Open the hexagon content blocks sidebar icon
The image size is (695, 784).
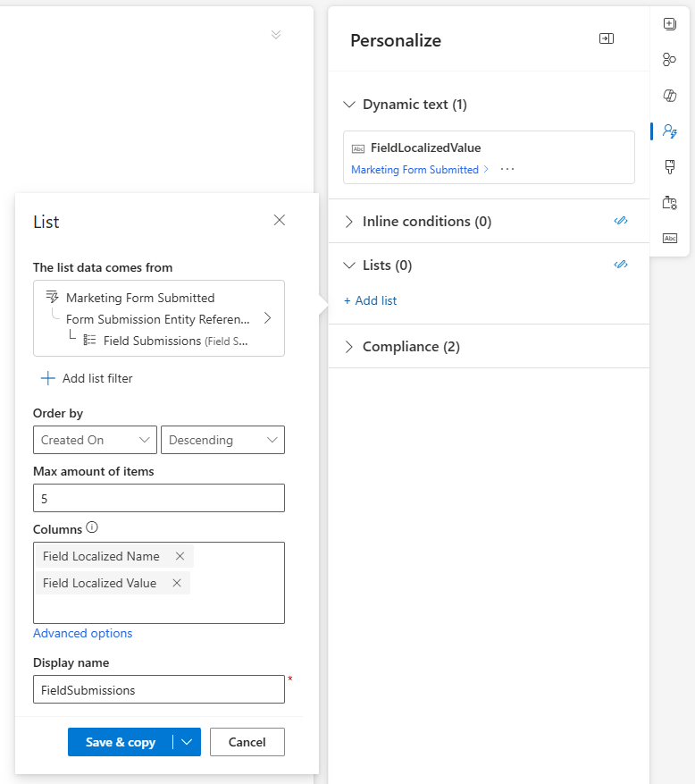coord(669,60)
